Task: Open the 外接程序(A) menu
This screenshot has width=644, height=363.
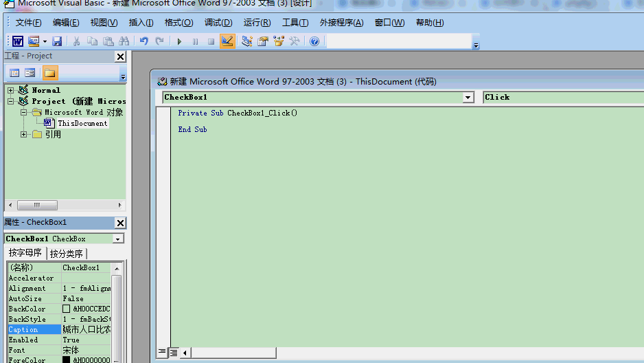Action: click(x=341, y=23)
